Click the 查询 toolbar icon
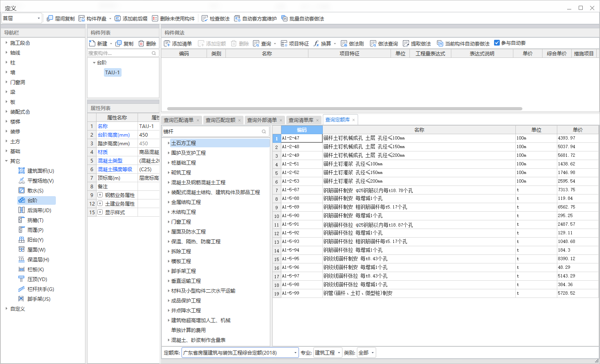 (x=256, y=43)
